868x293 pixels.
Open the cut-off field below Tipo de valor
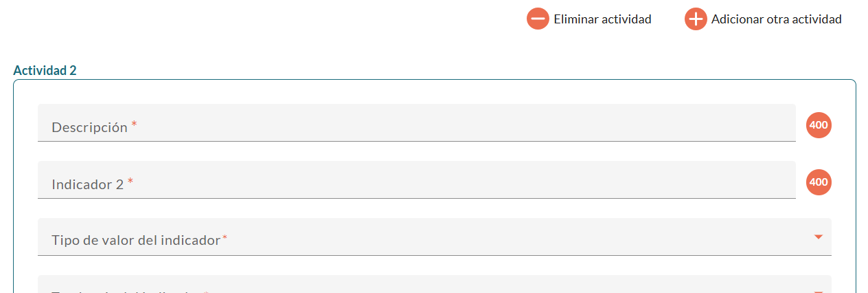tap(434, 286)
